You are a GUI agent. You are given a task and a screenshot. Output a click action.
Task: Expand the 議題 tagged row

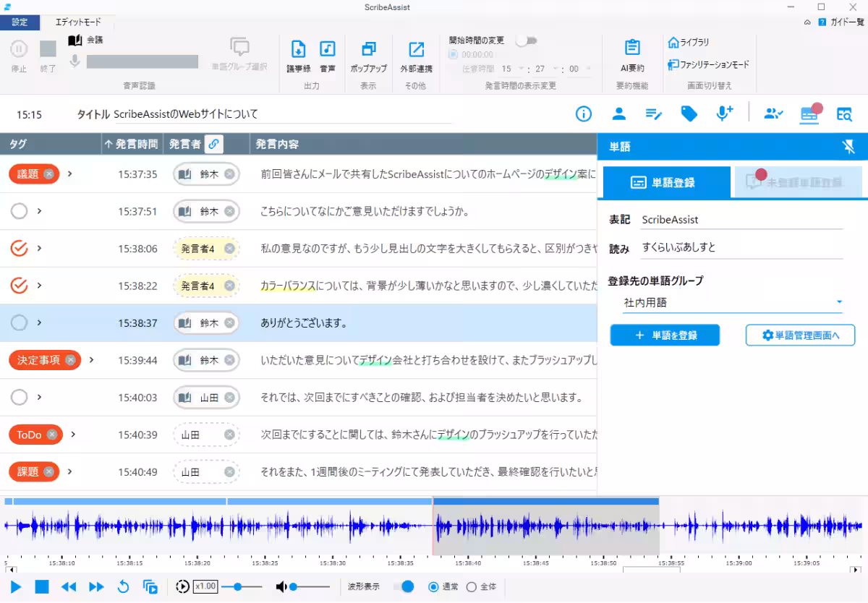tap(71, 174)
